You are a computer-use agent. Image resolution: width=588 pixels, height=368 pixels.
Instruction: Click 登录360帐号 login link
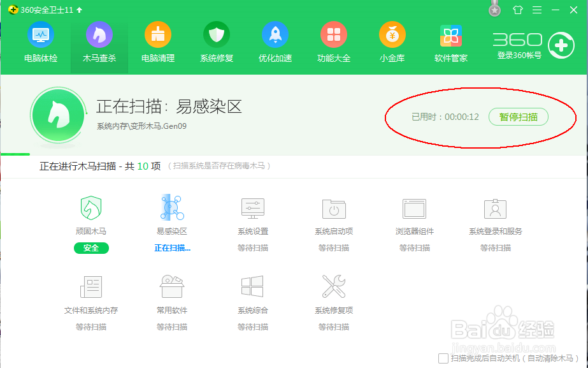click(519, 55)
